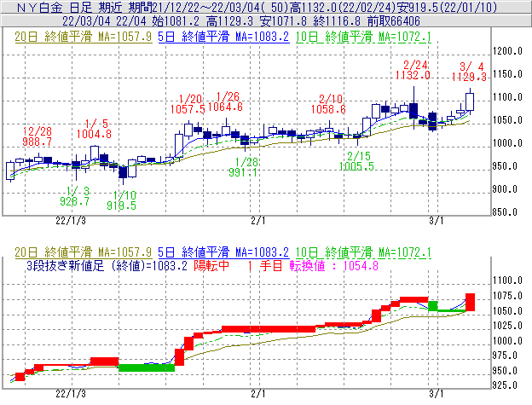Viewport: 532px width, 405px height.
Task: Click the 2/10 1058.6 high annotation
Action: coord(328,104)
